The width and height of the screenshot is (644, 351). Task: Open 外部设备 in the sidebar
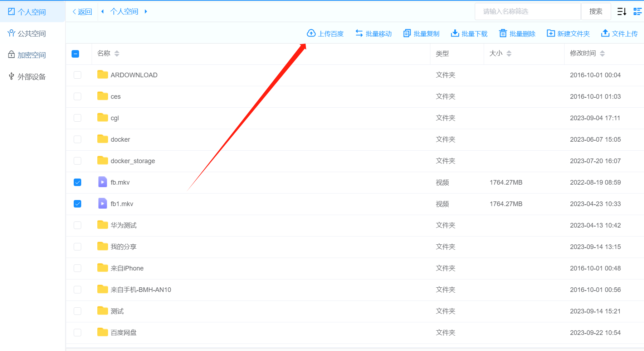pos(32,76)
